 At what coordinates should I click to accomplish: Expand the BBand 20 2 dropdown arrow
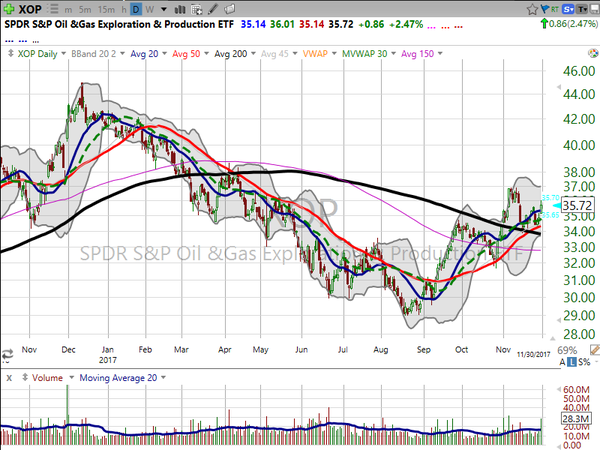coord(122,54)
